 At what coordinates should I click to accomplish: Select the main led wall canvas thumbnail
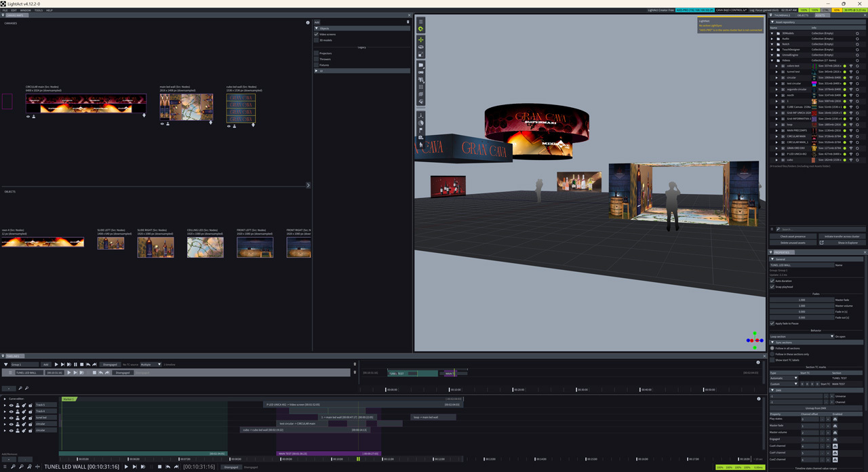pos(186,107)
